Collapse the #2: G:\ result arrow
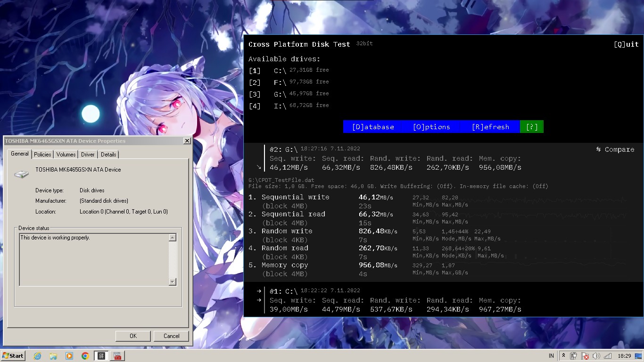The image size is (644, 362). pos(259,167)
